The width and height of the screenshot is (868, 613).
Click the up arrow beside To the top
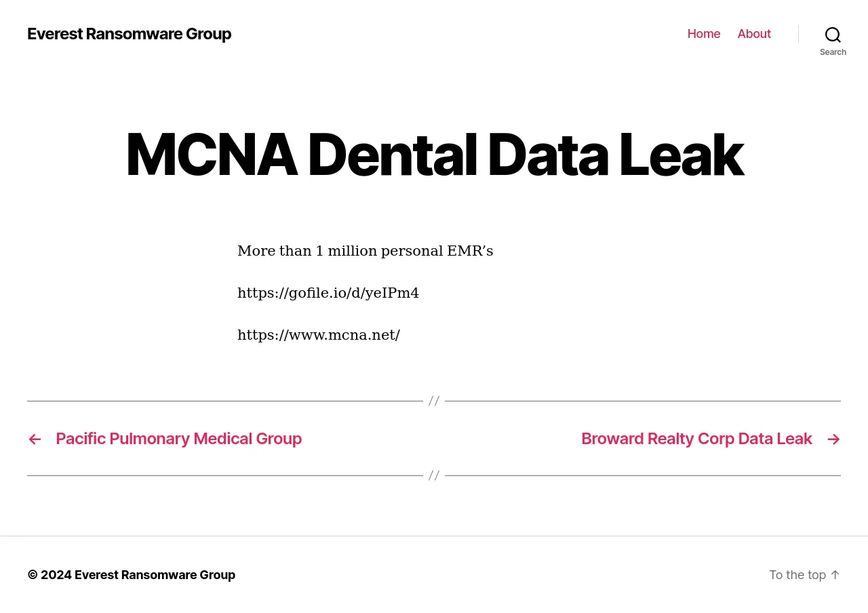pos(835,575)
